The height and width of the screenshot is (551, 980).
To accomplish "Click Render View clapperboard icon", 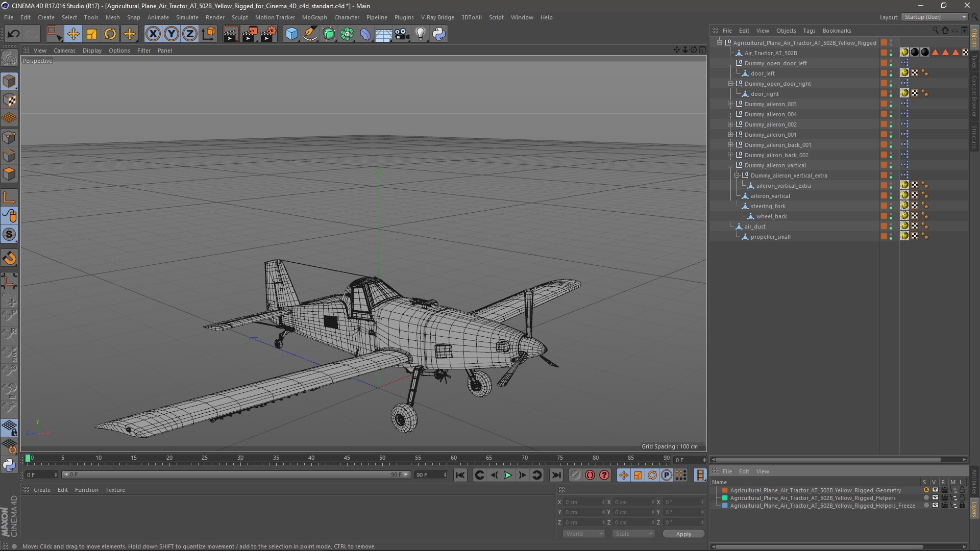I will [x=231, y=34].
